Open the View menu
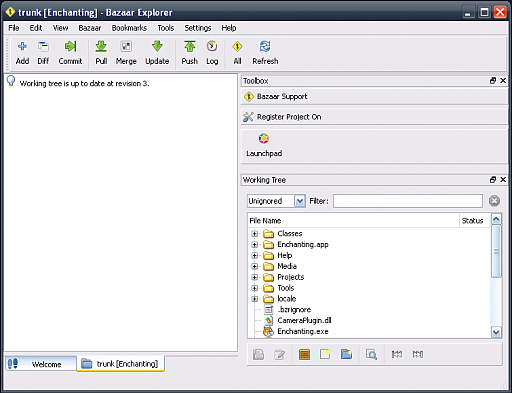The height and width of the screenshot is (393, 512). (x=60, y=28)
